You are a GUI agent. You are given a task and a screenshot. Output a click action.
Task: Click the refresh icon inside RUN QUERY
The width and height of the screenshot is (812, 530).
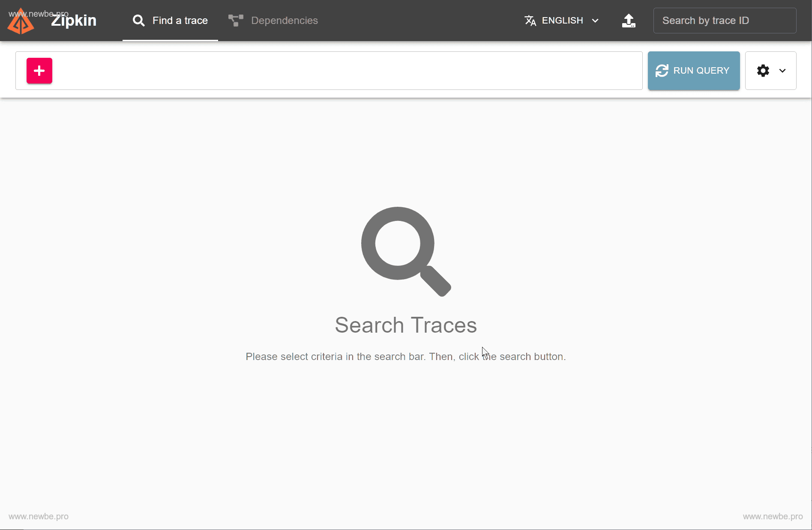pyautogui.click(x=662, y=71)
